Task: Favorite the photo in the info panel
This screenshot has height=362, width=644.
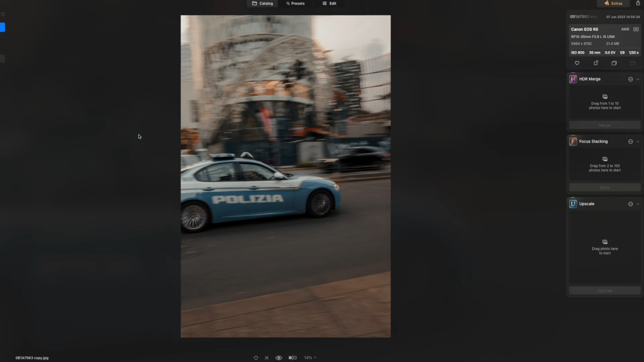Action: point(577,63)
